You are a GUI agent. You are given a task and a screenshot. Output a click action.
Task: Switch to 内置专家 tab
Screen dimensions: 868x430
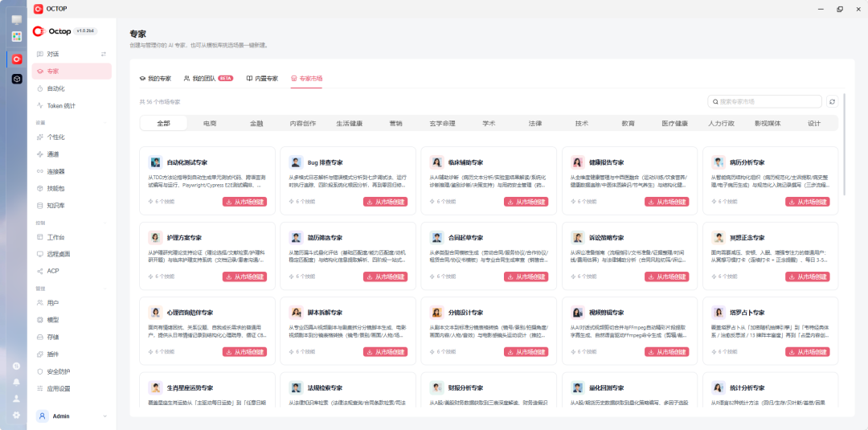pyautogui.click(x=262, y=79)
